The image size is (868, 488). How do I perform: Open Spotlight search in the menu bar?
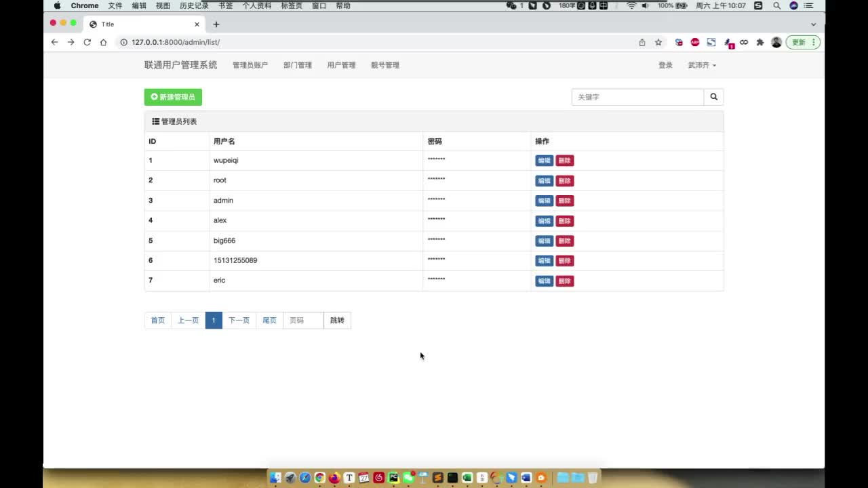(x=776, y=5)
